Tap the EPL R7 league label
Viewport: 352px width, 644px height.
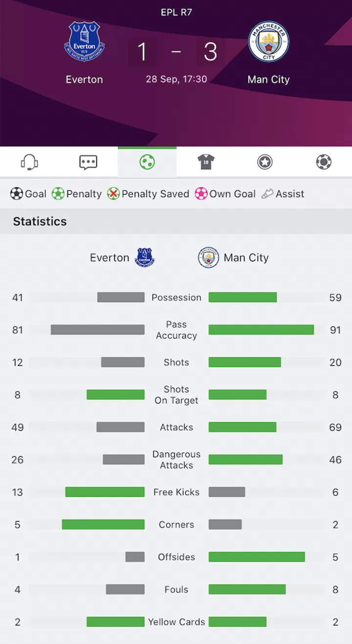click(176, 12)
